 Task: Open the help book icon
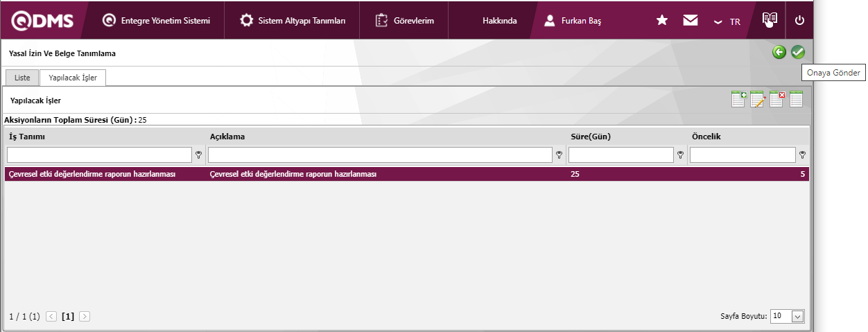(770, 19)
